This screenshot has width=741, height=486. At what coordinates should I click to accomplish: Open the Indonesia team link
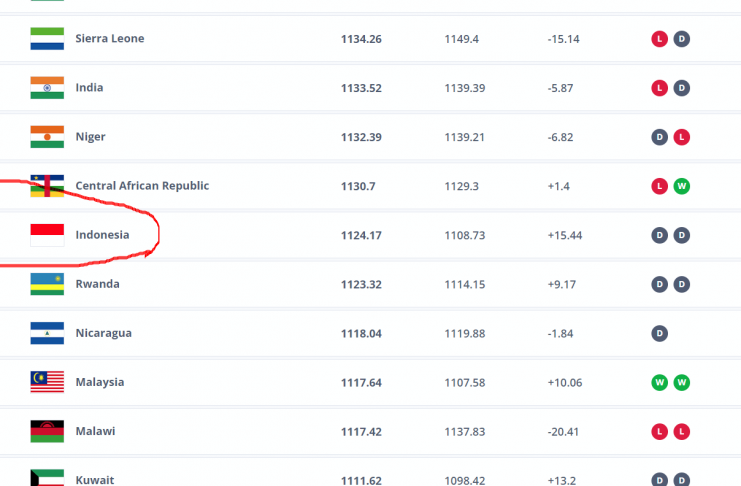click(102, 235)
